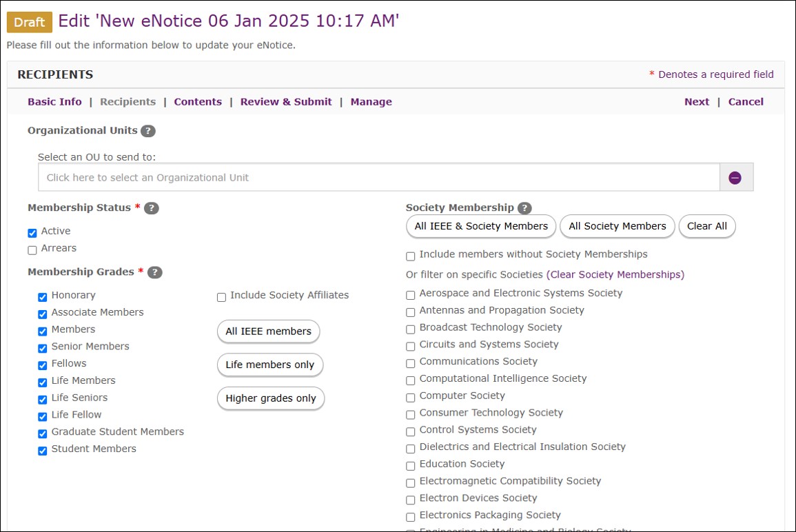Click the Membership Status help question mark
The image size is (796, 532).
(x=152, y=208)
